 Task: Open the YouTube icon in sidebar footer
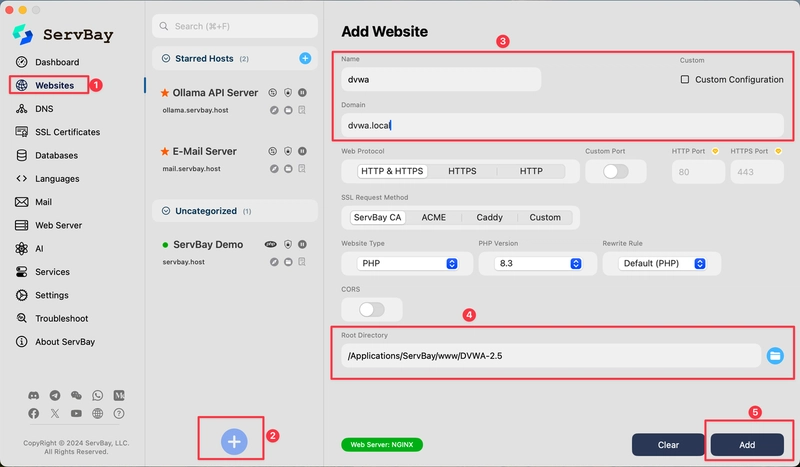(x=76, y=413)
